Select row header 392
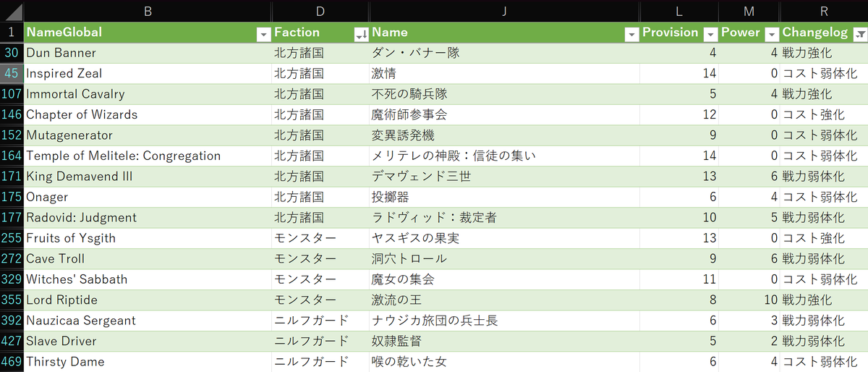Image resolution: width=868 pixels, height=372 pixels. point(12,321)
